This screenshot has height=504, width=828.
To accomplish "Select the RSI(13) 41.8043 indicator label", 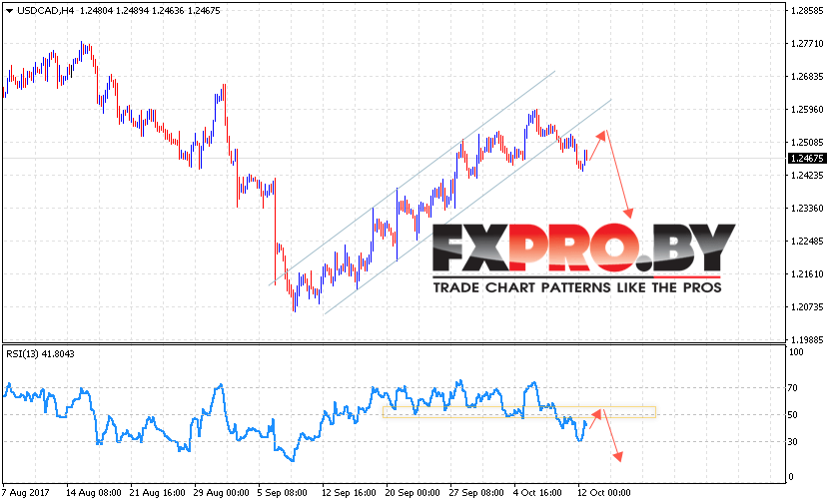I will tap(40, 354).
